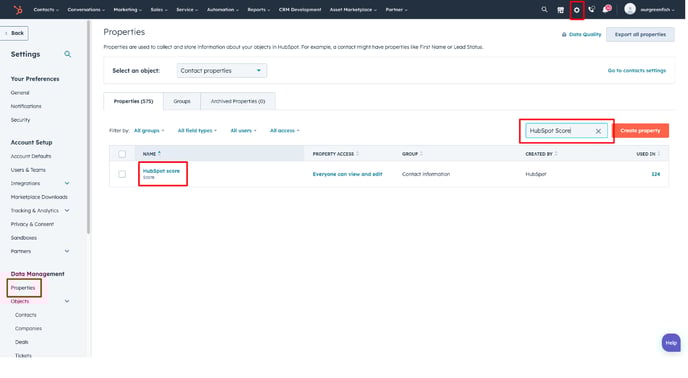Open the Contacts top menu
688x378 pixels.
pyautogui.click(x=46, y=10)
